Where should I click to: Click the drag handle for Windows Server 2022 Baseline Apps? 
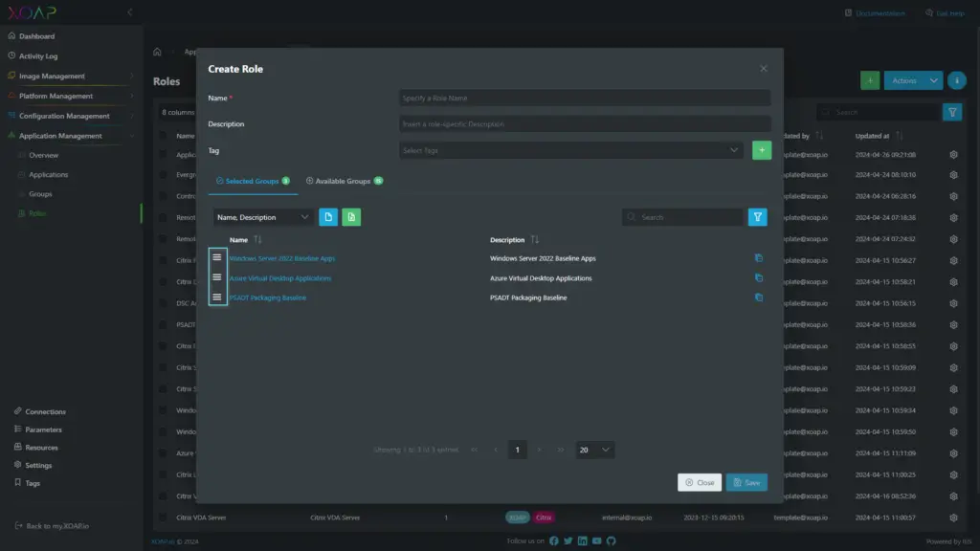click(x=217, y=257)
